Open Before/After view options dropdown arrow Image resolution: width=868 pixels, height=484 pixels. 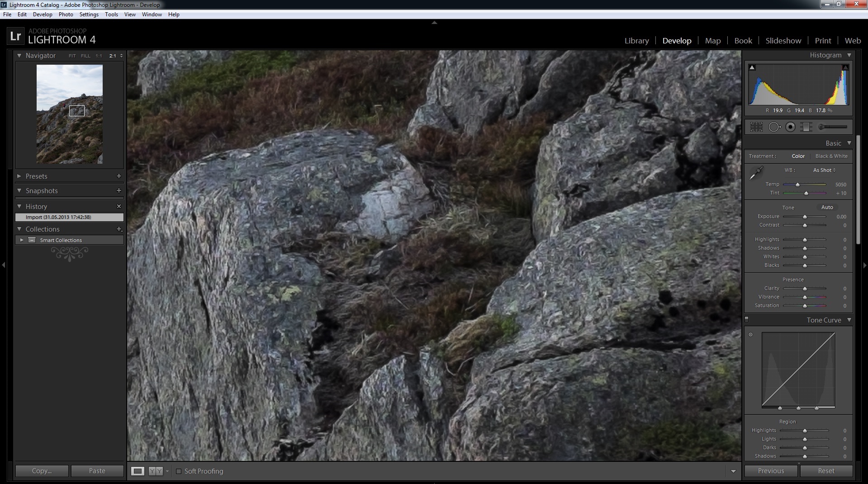(167, 471)
